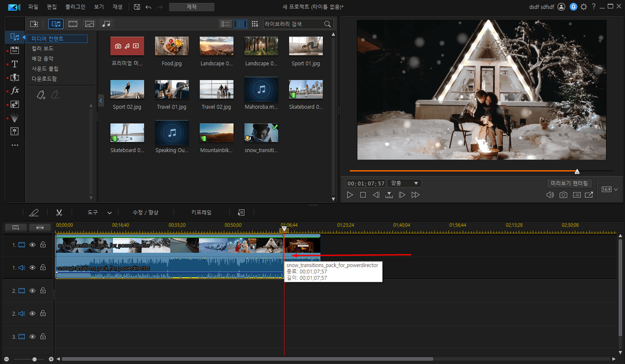Open the 플러그인 menu
The image size is (625, 364).
click(75, 7)
